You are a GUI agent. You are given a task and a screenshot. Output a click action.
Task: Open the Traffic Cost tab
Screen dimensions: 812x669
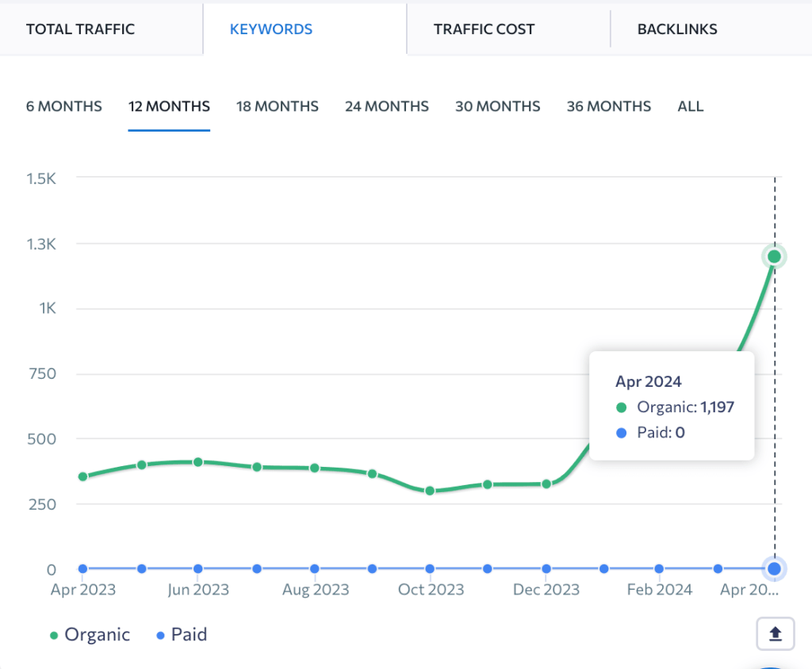484,29
